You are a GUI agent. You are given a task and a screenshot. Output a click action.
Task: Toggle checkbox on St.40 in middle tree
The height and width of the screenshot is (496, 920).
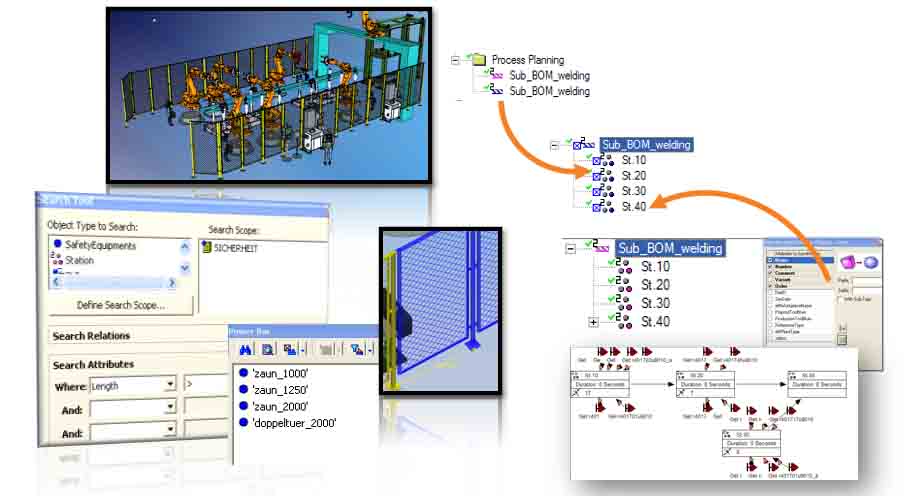597,207
